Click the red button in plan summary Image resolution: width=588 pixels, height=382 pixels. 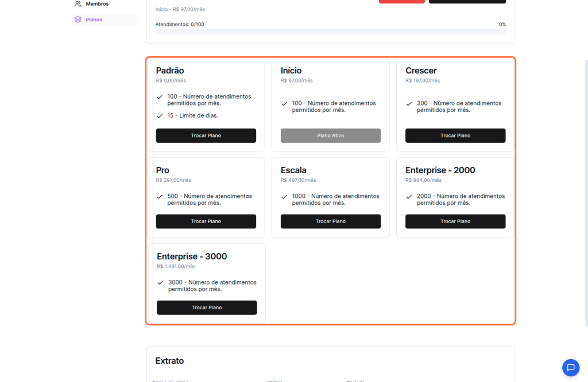(x=401, y=2)
